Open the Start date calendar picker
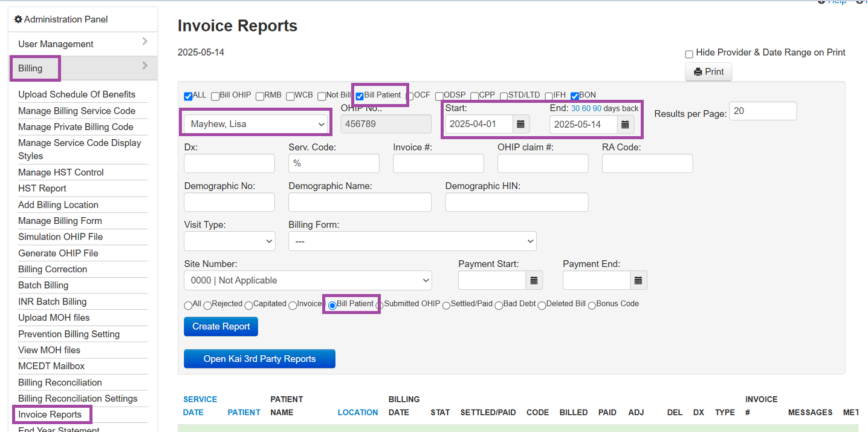Viewport: 868px width, 432px height. 520,125
